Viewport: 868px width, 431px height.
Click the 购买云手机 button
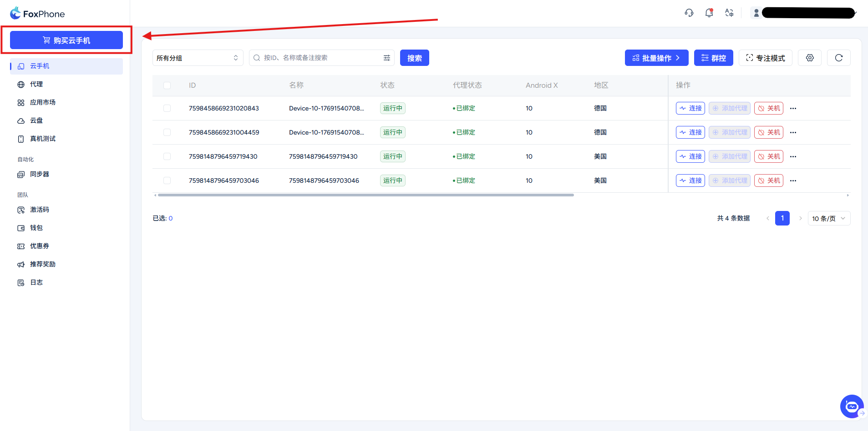click(x=66, y=40)
